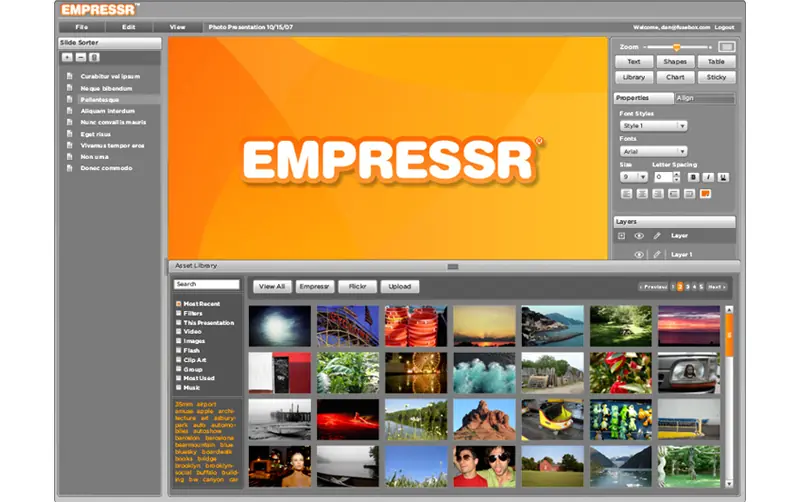Remove a slide with the minus button
Image resolution: width=800 pixels, height=502 pixels.
point(81,58)
